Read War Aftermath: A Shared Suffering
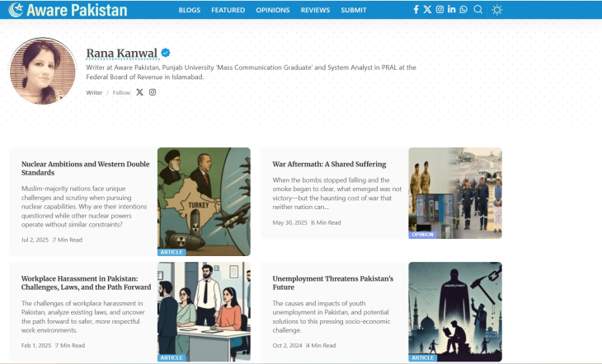Image resolution: width=602 pixels, height=364 pixels. tap(329, 164)
